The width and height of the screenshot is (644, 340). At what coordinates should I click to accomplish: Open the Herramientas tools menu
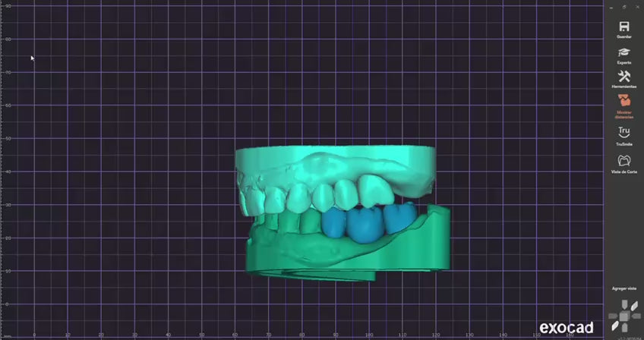pos(623,77)
